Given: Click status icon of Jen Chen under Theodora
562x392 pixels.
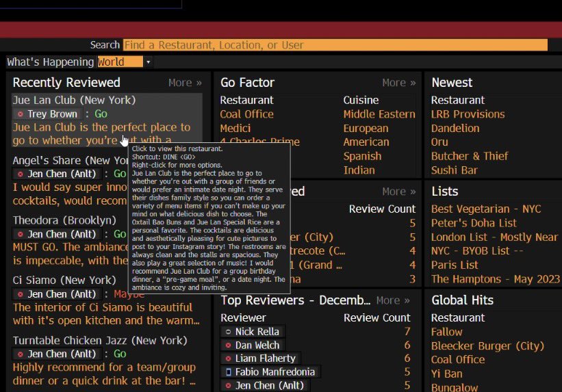Looking at the screenshot, I should 21,235.
